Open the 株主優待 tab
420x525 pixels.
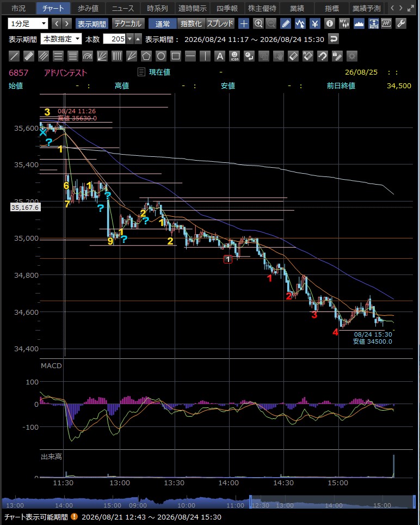click(262, 8)
